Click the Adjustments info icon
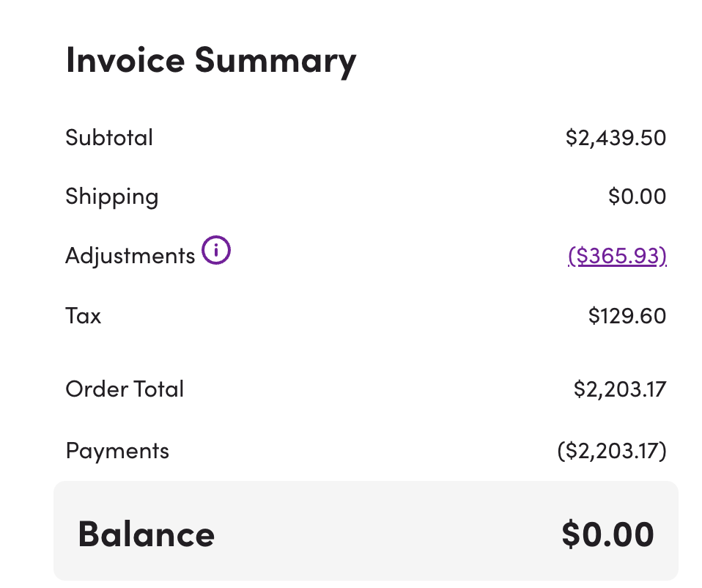702x588 pixels. (x=216, y=251)
